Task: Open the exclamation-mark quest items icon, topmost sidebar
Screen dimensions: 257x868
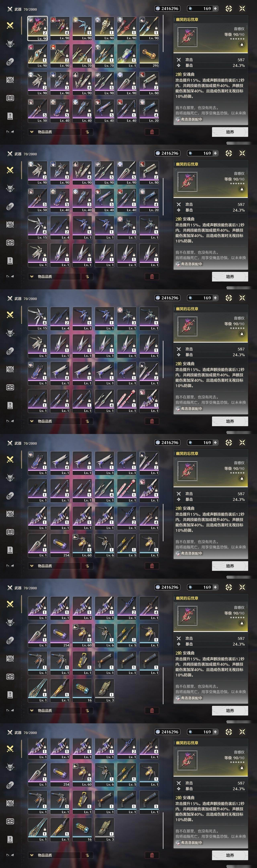Action: pyautogui.click(x=10, y=116)
